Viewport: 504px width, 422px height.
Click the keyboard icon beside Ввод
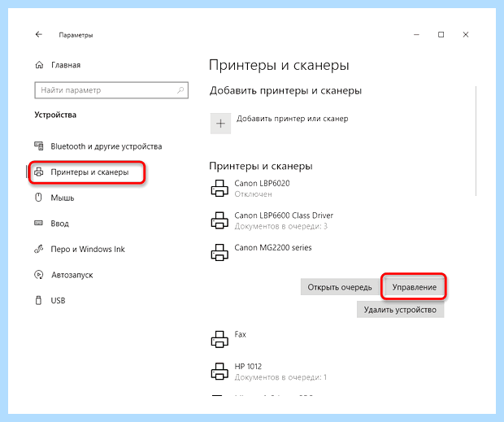coord(38,223)
